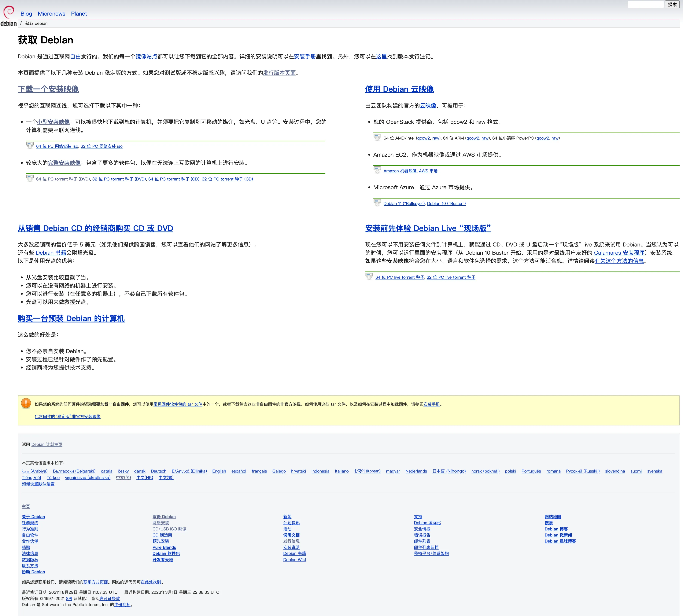Open 从销售 Debian CD 的经销商购买 heading
The image size is (683, 616).
click(x=95, y=228)
